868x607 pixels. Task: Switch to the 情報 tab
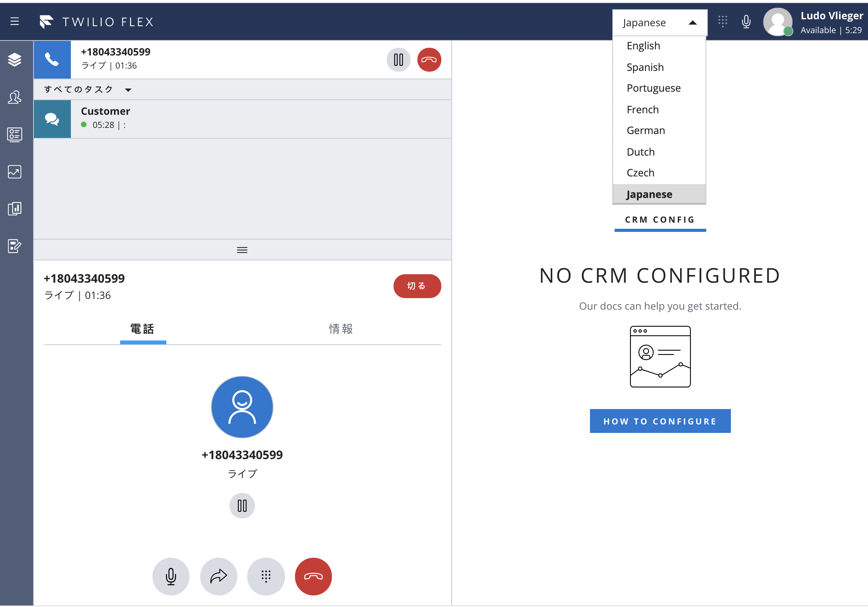(x=341, y=329)
